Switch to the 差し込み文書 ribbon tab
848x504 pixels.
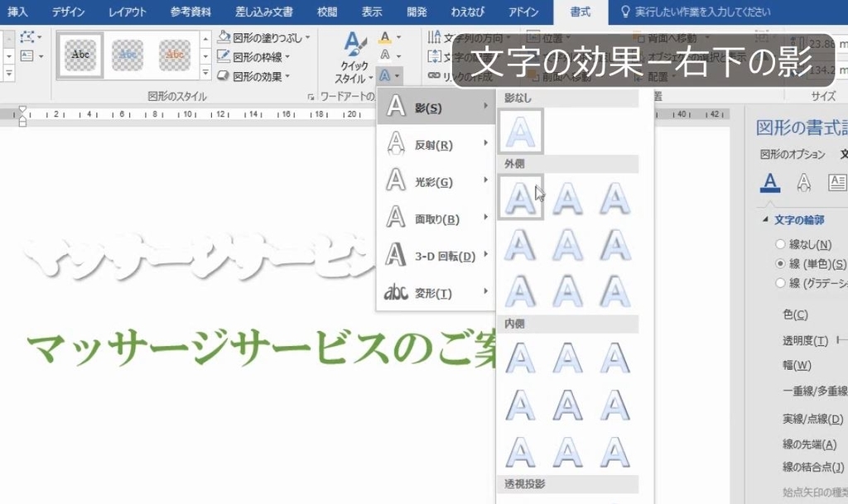pyautogui.click(x=264, y=12)
